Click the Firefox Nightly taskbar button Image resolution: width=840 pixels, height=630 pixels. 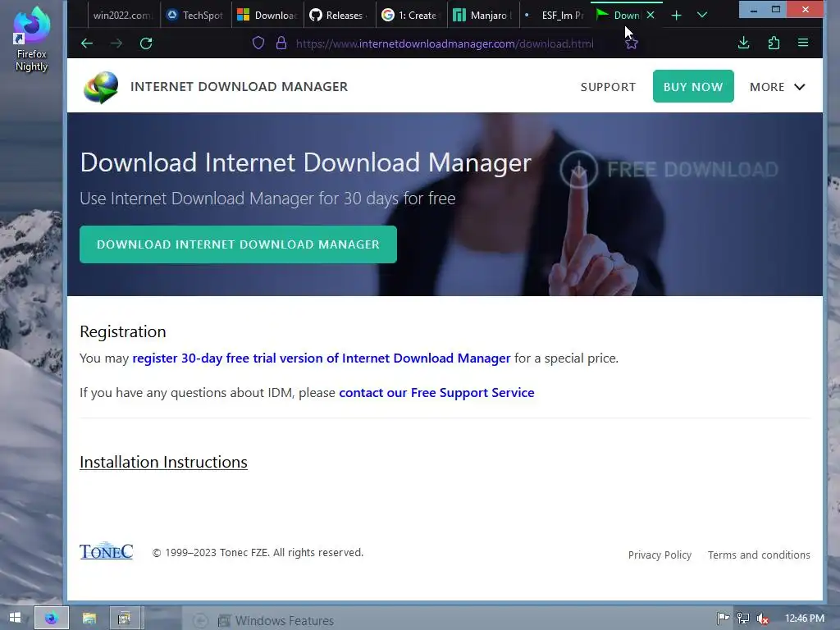click(x=52, y=618)
